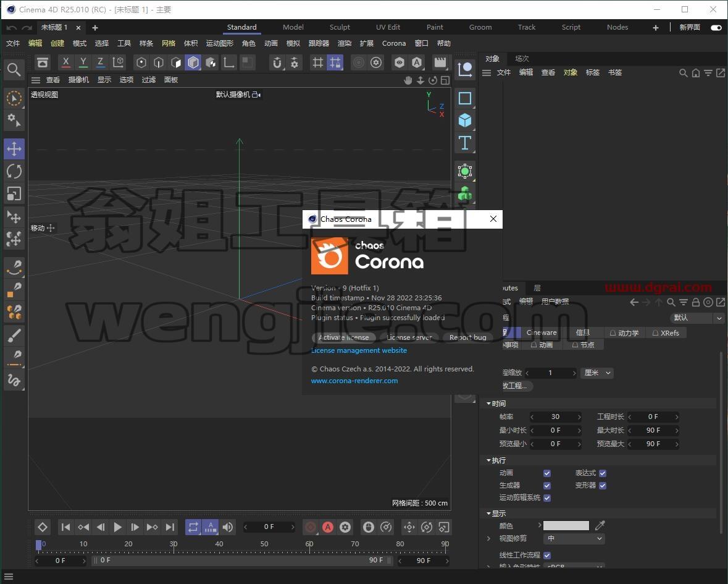Select the Brush paint tool
This screenshot has height=584, width=728.
14,335
